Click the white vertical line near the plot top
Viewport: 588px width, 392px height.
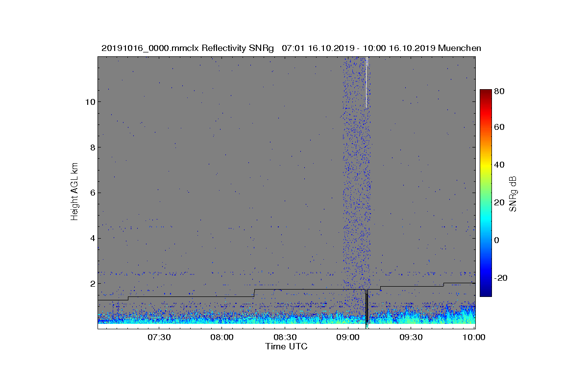367,82
